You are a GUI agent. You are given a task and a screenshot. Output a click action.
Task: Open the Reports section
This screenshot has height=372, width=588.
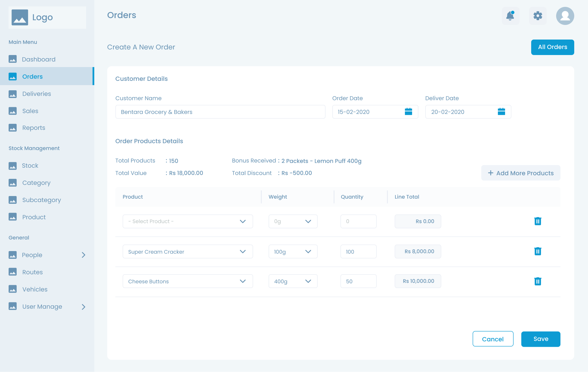tap(34, 128)
